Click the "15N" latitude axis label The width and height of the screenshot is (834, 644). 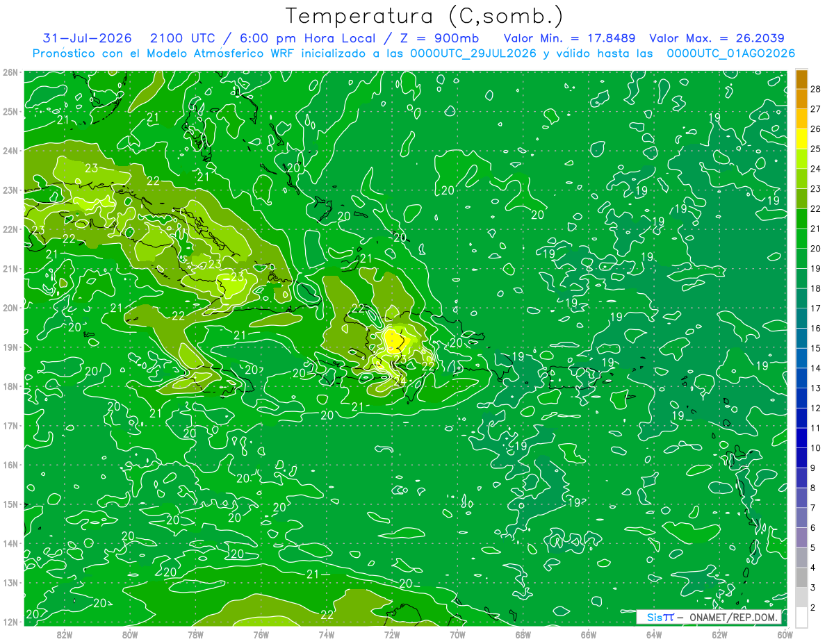coord(10,504)
